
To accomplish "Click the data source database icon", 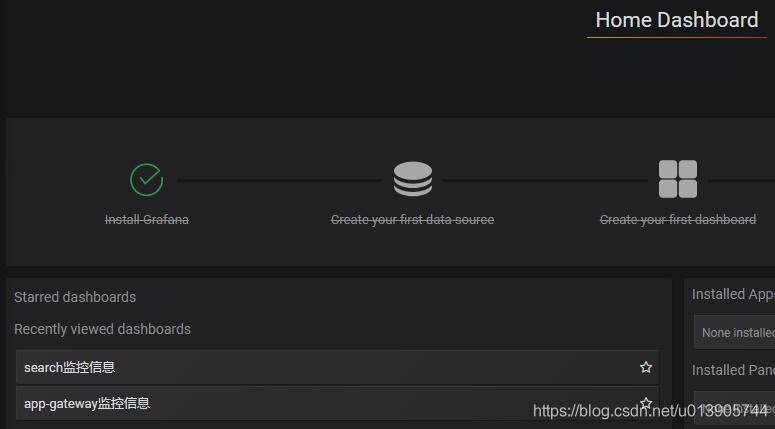I will click(x=412, y=180).
